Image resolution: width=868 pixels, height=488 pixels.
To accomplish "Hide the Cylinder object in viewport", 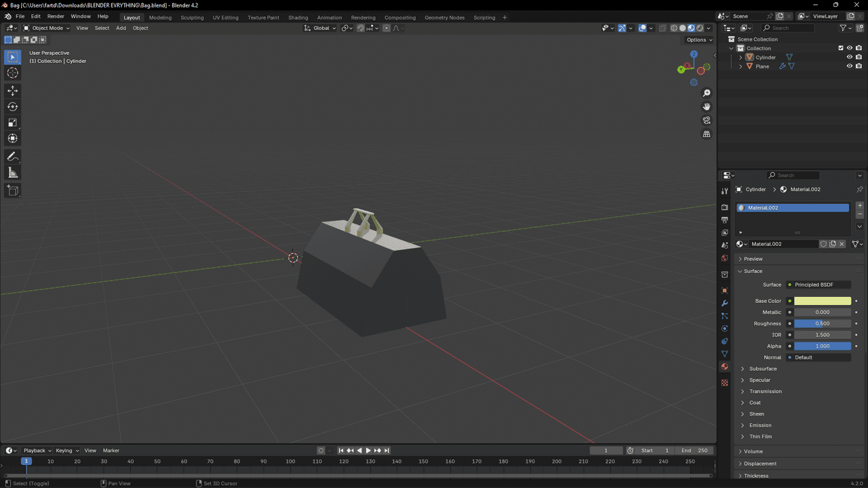I will click(x=849, y=58).
